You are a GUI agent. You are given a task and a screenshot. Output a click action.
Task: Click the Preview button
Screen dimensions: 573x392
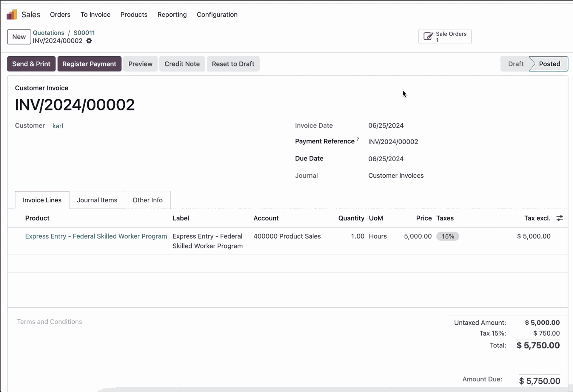pos(140,64)
